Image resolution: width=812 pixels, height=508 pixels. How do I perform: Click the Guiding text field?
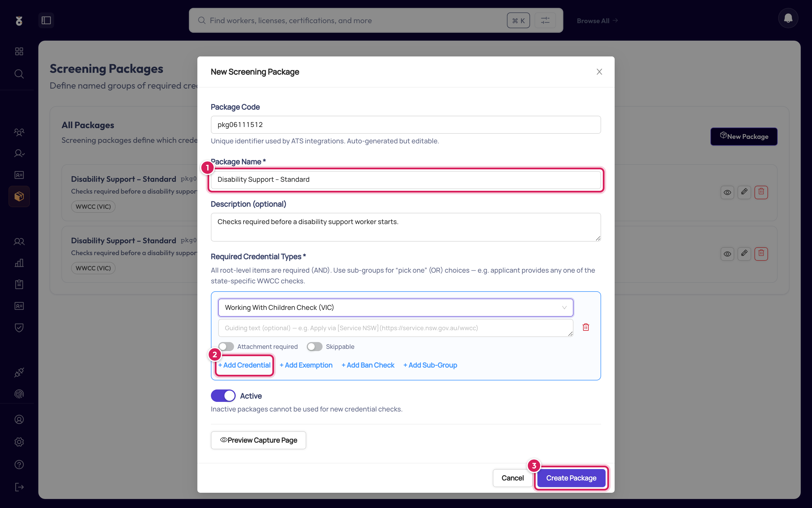click(396, 328)
